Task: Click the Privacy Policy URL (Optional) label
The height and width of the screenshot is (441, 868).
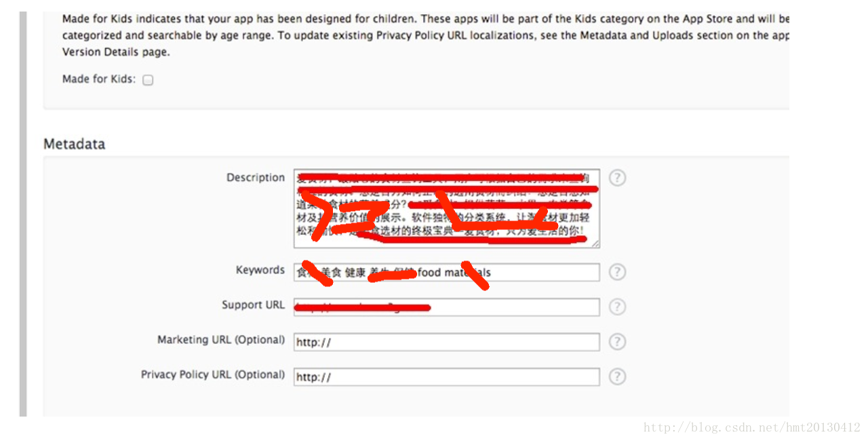Action: coord(213,375)
